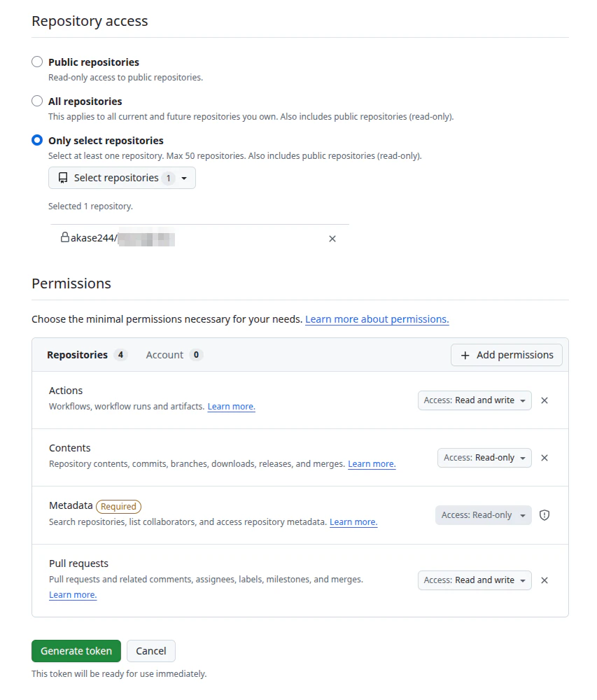597x700 pixels.
Task: Select the Public repositories option
Action: pos(37,62)
